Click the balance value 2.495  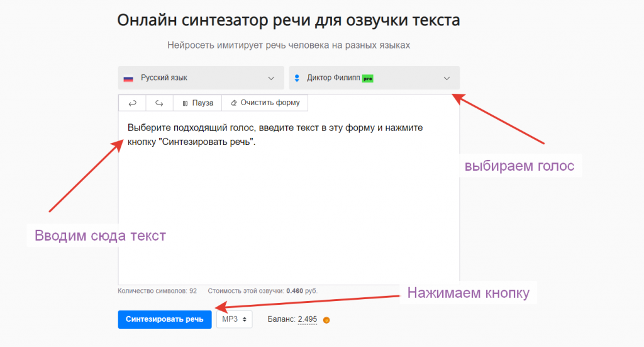[x=307, y=319]
